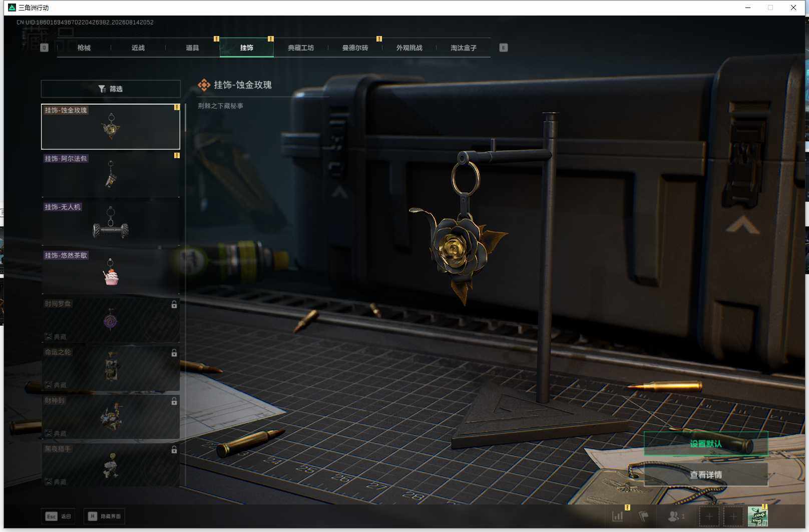The image size is (809, 532).
Task: Select the locked 命运之轮 charm
Action: tap(111, 368)
